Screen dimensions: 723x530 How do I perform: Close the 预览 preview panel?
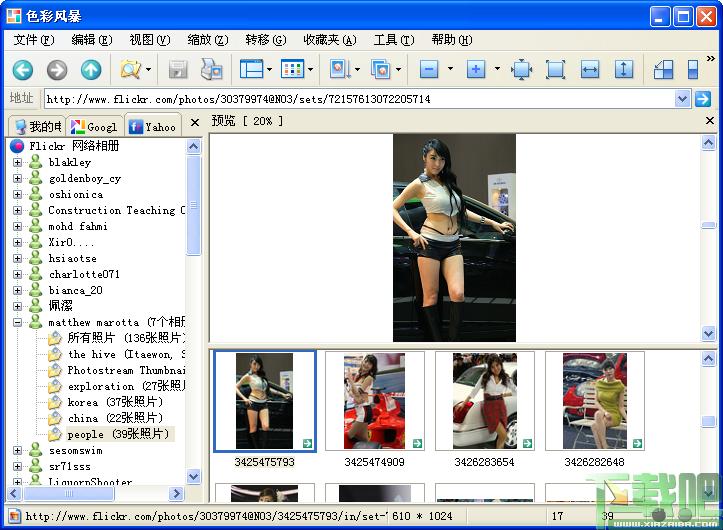click(710, 121)
